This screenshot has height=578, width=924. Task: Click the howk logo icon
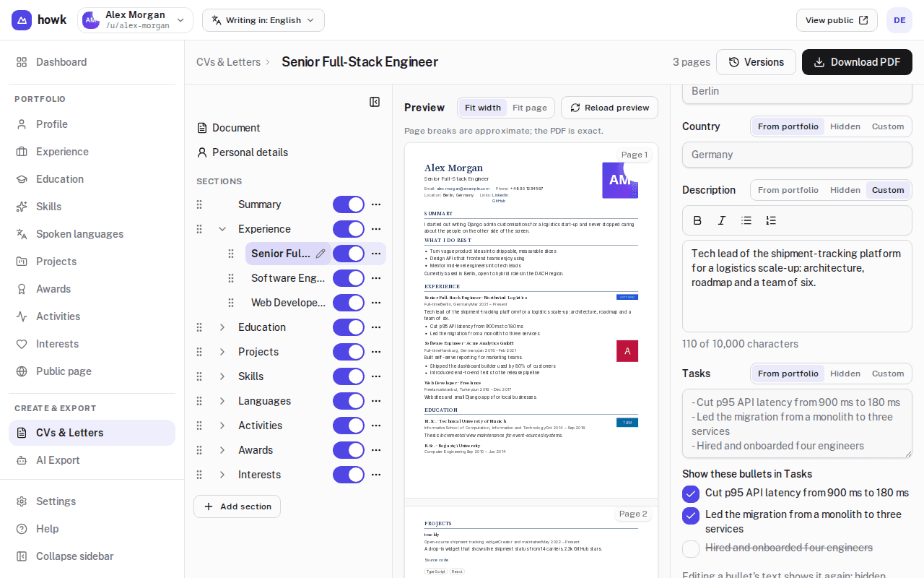[x=22, y=20]
